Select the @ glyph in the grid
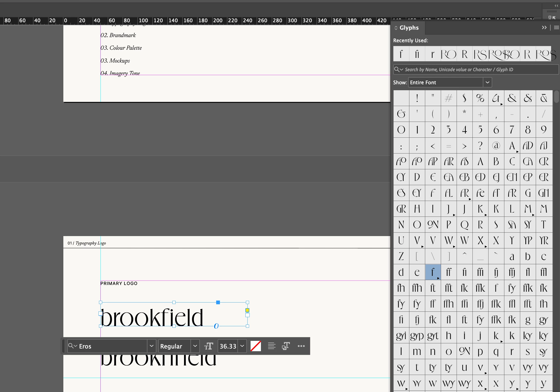The width and height of the screenshot is (560, 392). click(496, 146)
